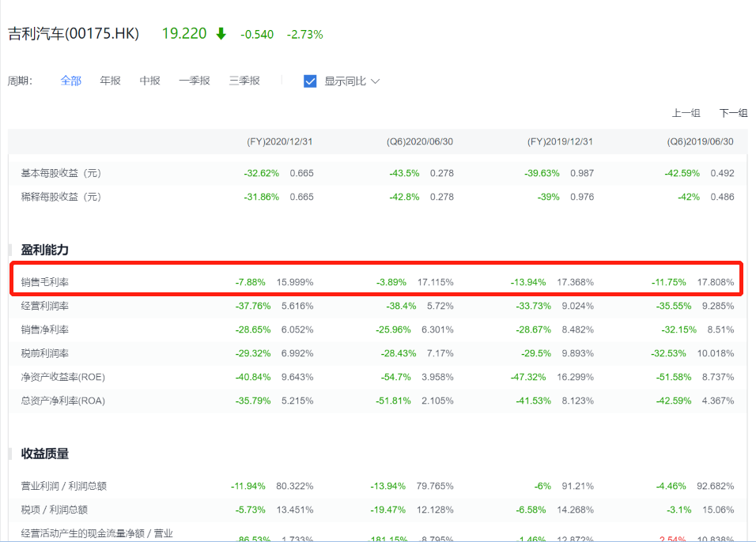The height and width of the screenshot is (542, 756).
Task: Select column header (Q6)2020/06/30
Action: pyautogui.click(x=420, y=141)
